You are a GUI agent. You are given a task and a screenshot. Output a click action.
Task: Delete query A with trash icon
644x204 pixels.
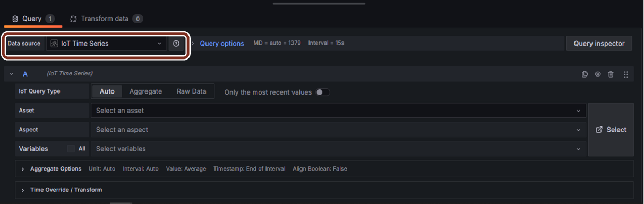point(611,74)
